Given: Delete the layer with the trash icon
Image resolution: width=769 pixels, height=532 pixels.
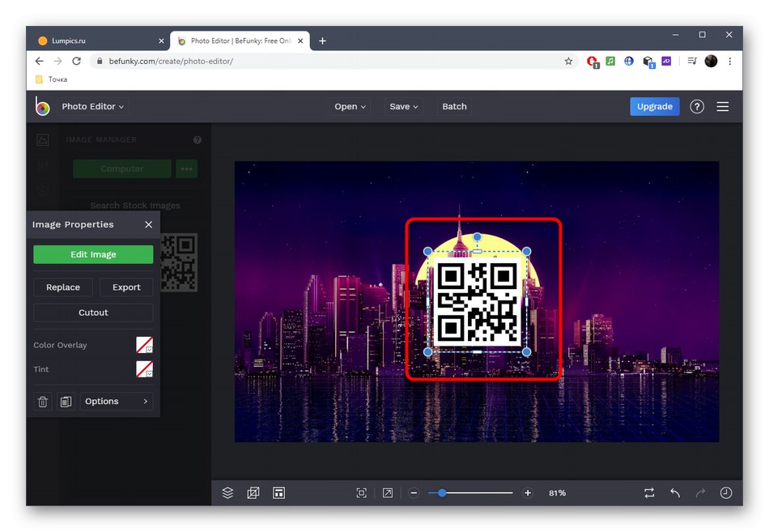Looking at the screenshot, I should 43,402.
